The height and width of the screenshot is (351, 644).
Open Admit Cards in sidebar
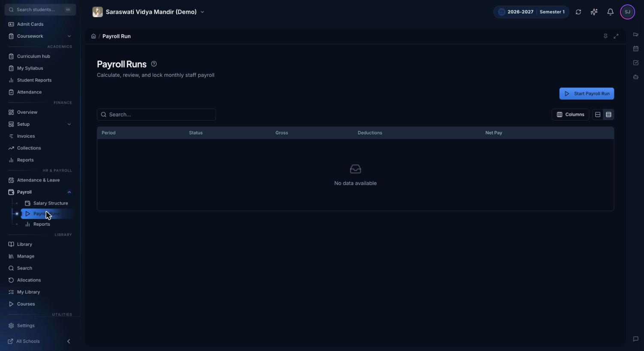30,24
